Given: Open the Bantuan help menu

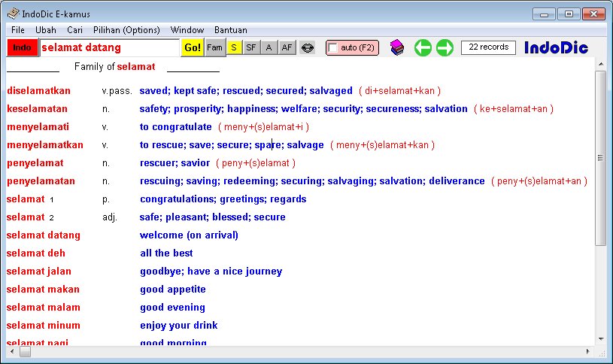Looking at the screenshot, I should click(x=231, y=30).
